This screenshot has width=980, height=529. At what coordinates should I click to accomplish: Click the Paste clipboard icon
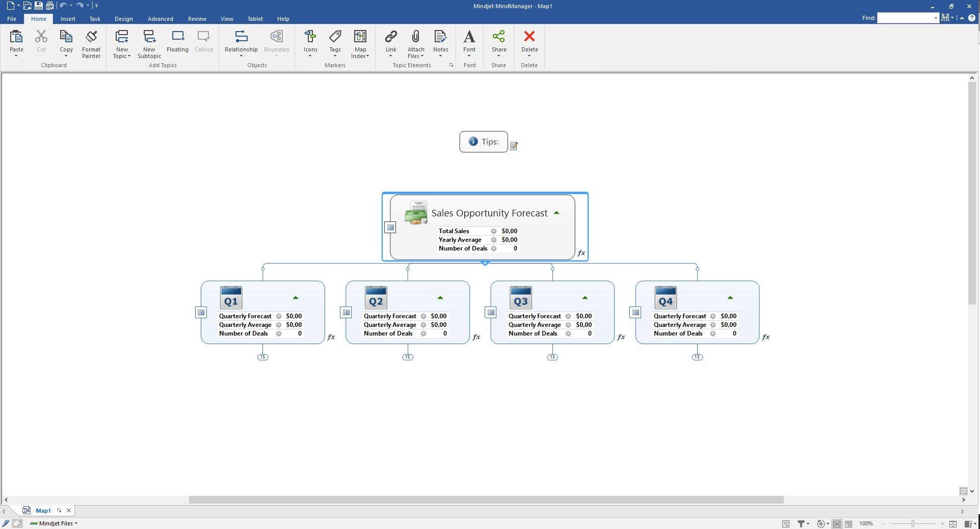(x=16, y=37)
